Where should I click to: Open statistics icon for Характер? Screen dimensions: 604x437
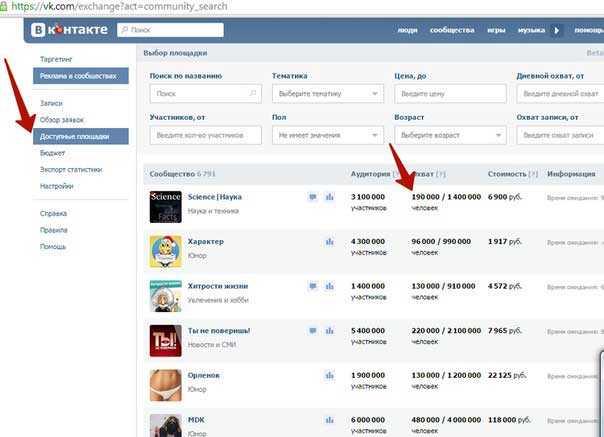pyautogui.click(x=330, y=242)
